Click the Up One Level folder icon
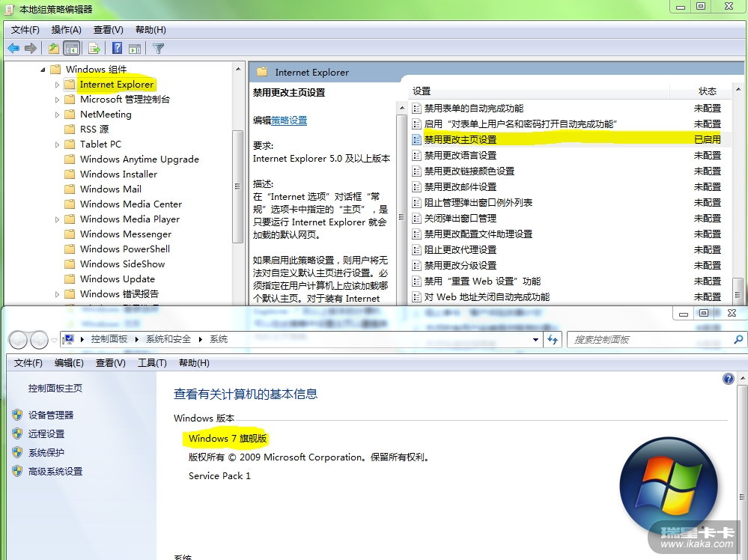 pos(53,48)
